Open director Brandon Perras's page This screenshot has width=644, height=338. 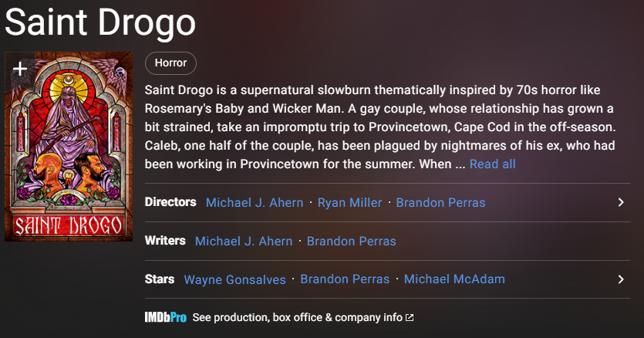click(x=440, y=203)
